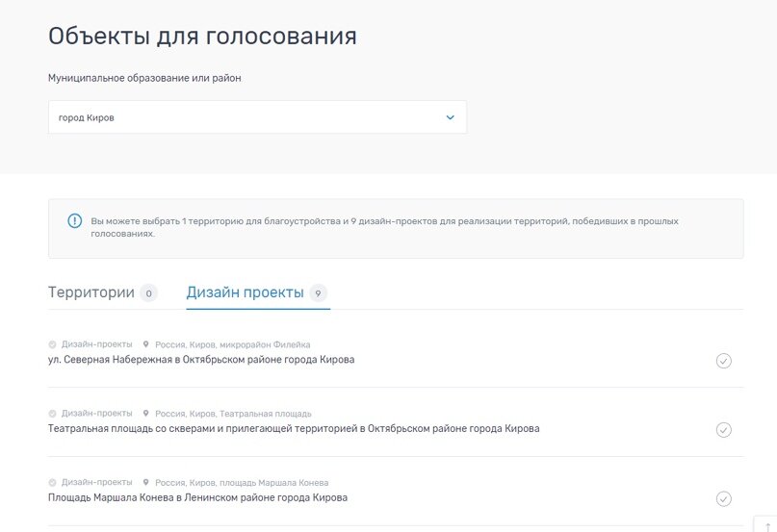The width and height of the screenshot is (777, 532).
Task: Click the chevron arrow in municipality selector
Action: coord(450,117)
